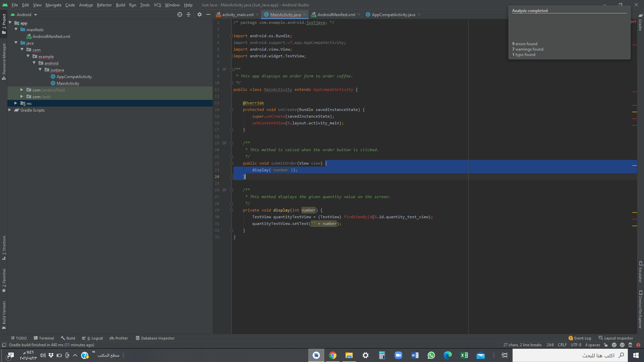Open Google Chrome from the taskbar
644x362 pixels.
pos(332,355)
